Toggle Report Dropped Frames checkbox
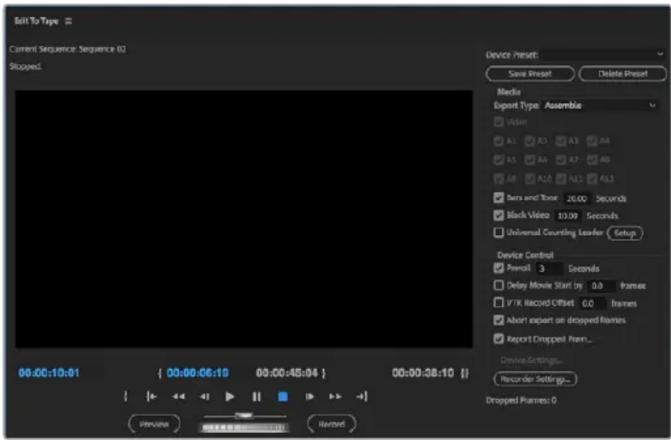671x440 pixels. (499, 339)
